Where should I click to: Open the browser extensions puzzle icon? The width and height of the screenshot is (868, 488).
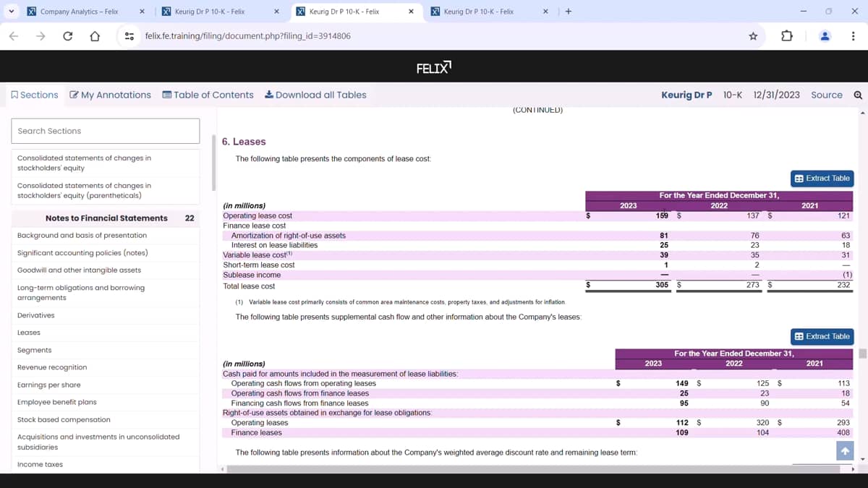[x=787, y=36]
